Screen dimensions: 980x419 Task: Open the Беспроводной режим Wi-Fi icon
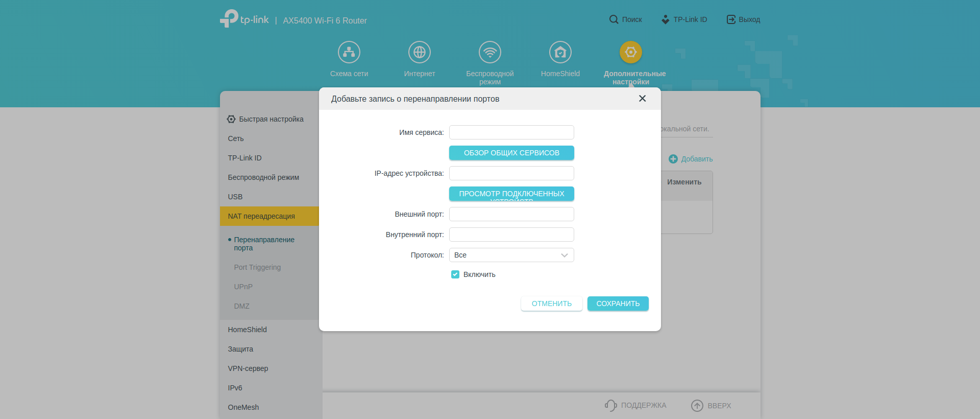tap(490, 52)
